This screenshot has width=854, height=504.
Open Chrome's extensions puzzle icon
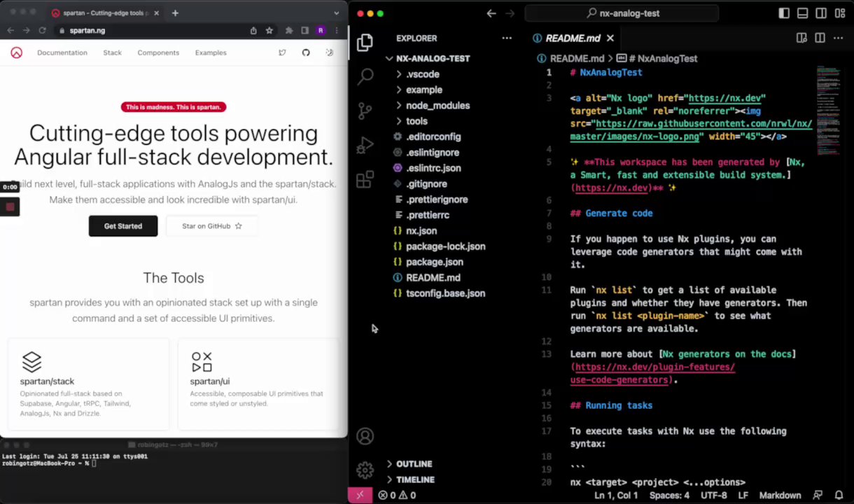click(289, 30)
